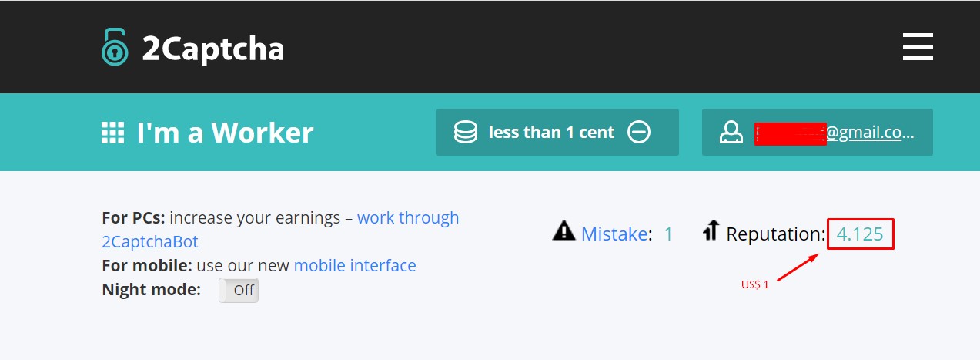Open the mobile interface link

[355, 266]
